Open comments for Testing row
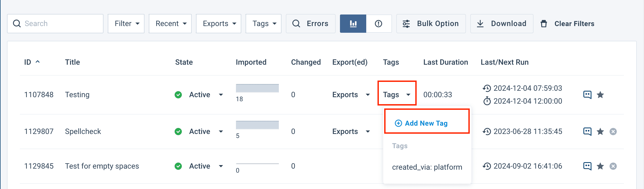Viewport: 644px width, 189px height. click(x=587, y=95)
